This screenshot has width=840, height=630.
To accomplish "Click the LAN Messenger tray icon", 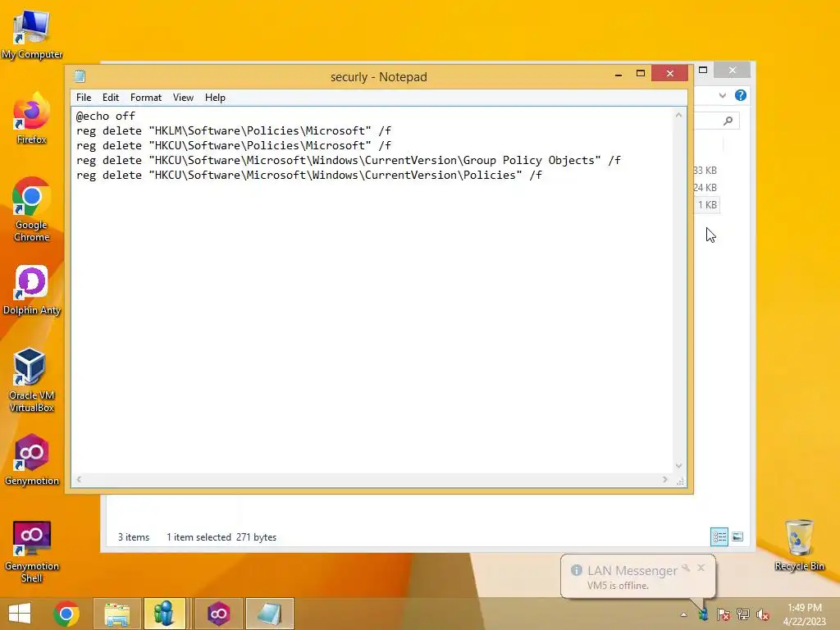I will click(703, 614).
